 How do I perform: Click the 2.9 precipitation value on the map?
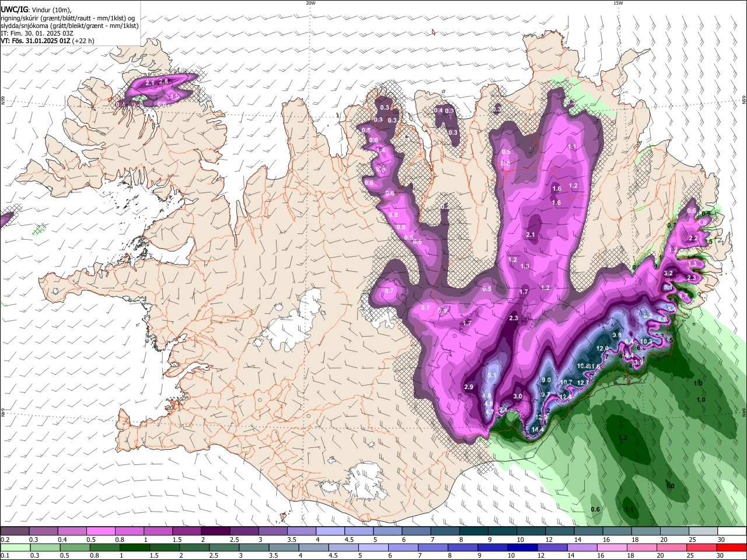pos(468,387)
